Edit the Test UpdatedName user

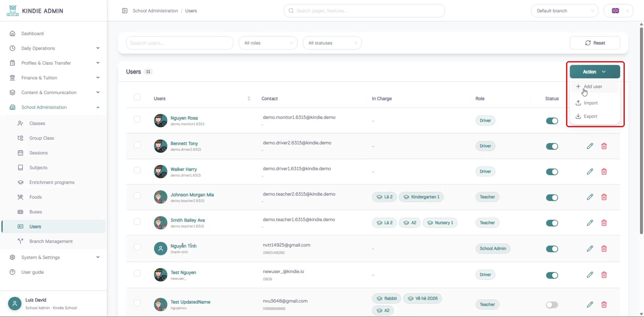pos(590,305)
